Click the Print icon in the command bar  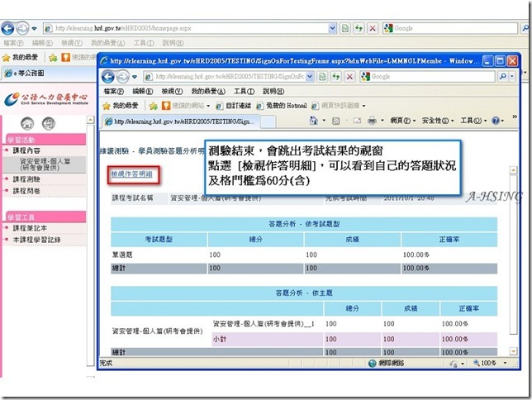click(x=372, y=121)
